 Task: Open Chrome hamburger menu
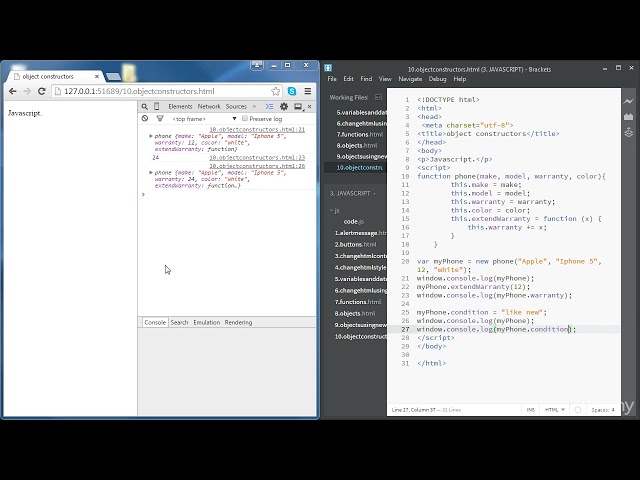pyautogui.click(x=308, y=91)
